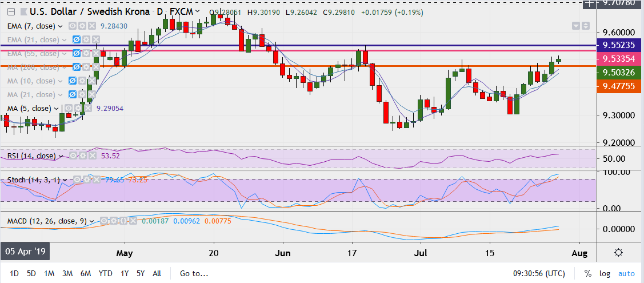Select the YTD time range
The height and width of the screenshot is (283, 644).
tap(106, 273)
